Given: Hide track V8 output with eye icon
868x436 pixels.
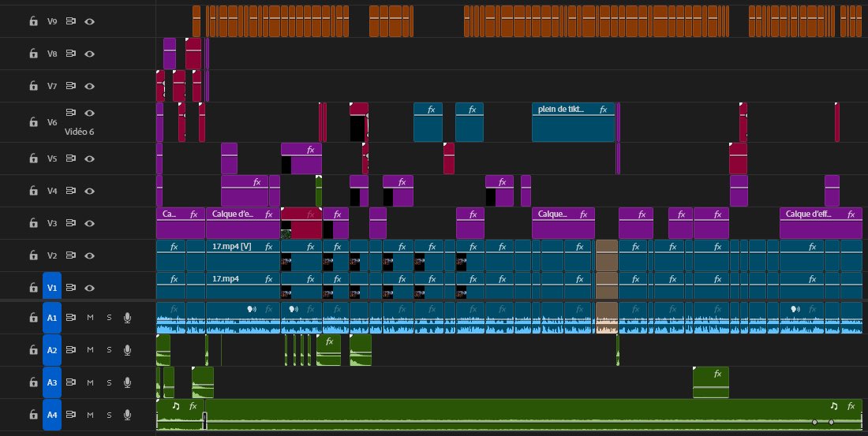Looking at the screenshot, I should [x=90, y=54].
